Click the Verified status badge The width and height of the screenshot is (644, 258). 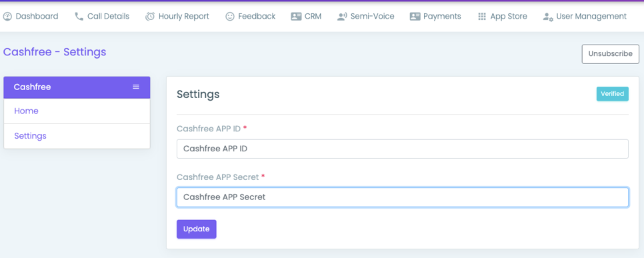(613, 94)
